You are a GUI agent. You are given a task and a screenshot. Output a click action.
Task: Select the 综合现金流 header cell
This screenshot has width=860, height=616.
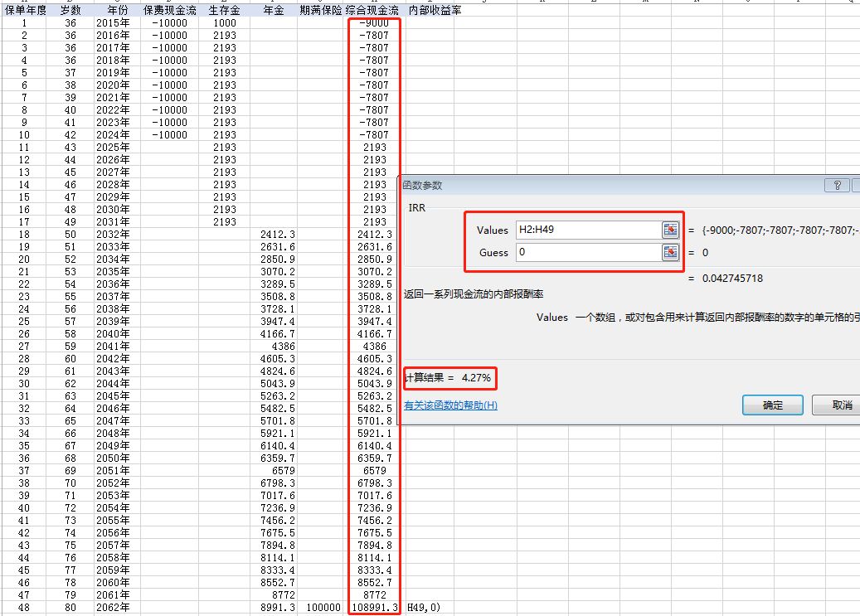(x=372, y=11)
